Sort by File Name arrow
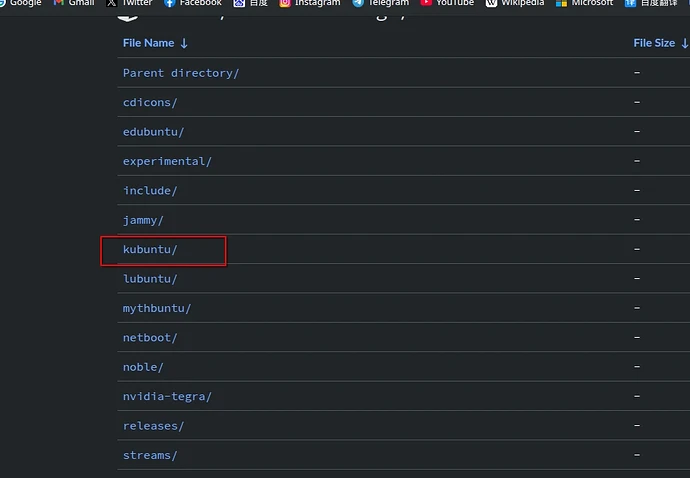690x478 pixels. [x=184, y=43]
